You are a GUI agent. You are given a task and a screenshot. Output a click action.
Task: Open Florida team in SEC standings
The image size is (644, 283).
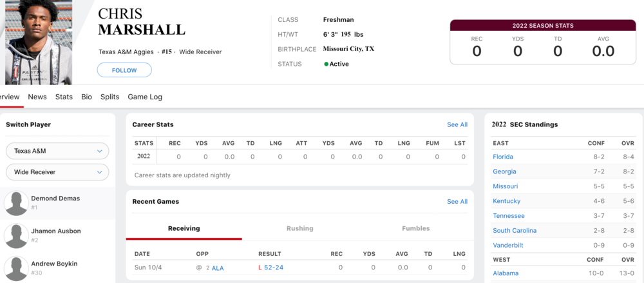point(503,157)
